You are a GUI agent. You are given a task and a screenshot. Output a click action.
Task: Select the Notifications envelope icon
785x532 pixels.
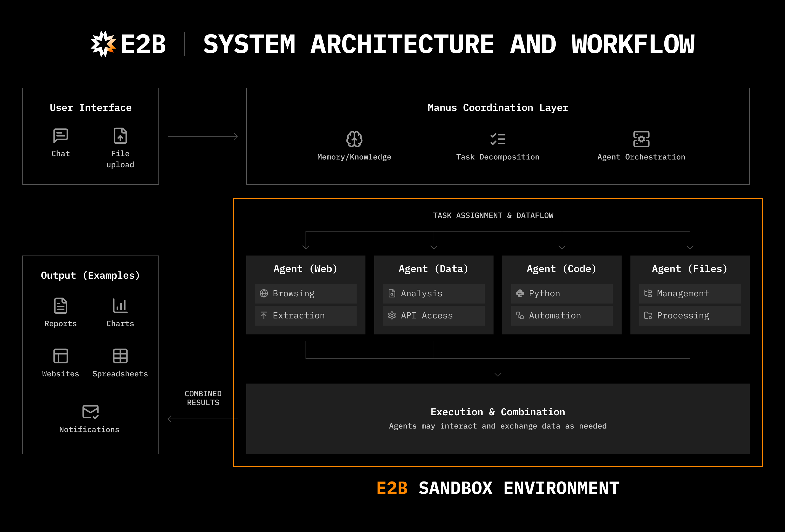(90, 411)
